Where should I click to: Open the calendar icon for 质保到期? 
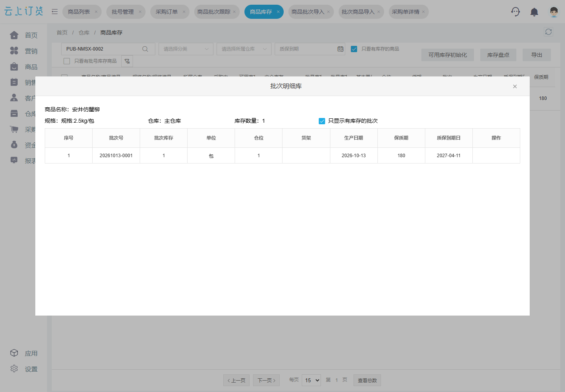point(340,49)
